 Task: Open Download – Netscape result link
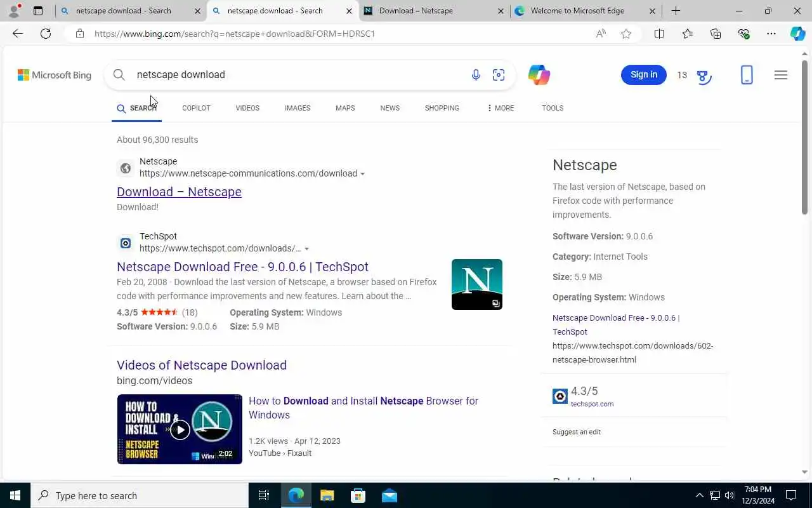point(179,192)
